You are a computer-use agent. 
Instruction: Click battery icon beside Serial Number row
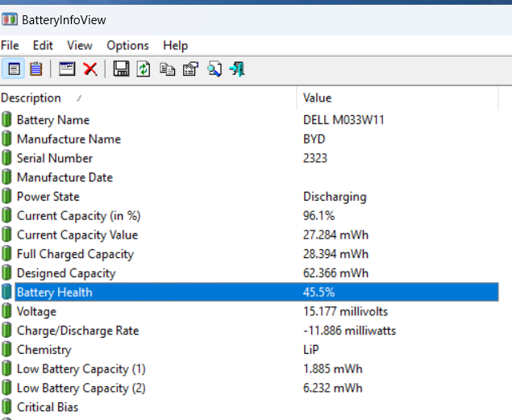6,158
